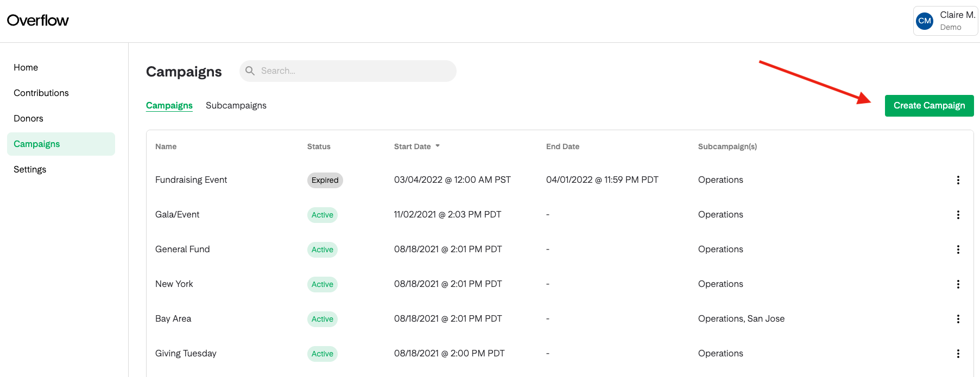Screen dimensions: 980x377
Task: Click the CM user avatar
Action: 925,21
